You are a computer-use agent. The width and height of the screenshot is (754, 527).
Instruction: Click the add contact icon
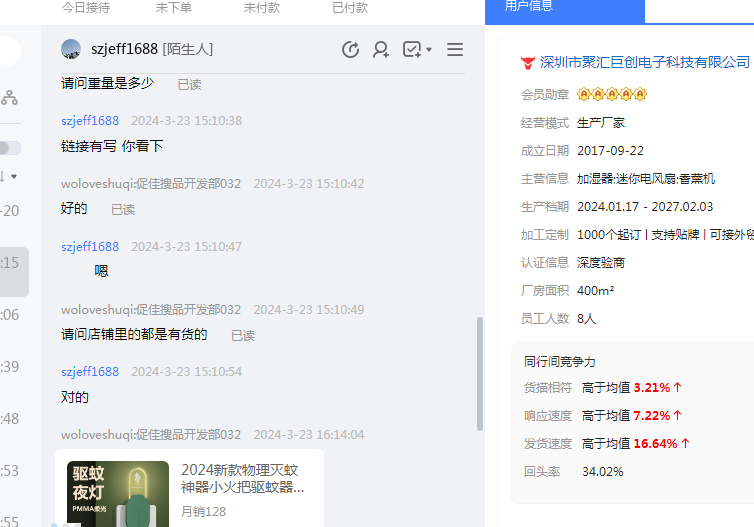(381, 50)
